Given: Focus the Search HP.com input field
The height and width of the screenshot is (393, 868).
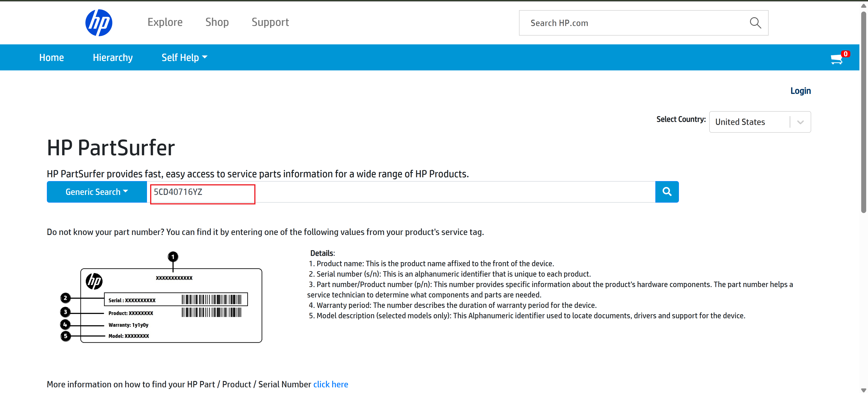Looking at the screenshot, I should pos(633,23).
